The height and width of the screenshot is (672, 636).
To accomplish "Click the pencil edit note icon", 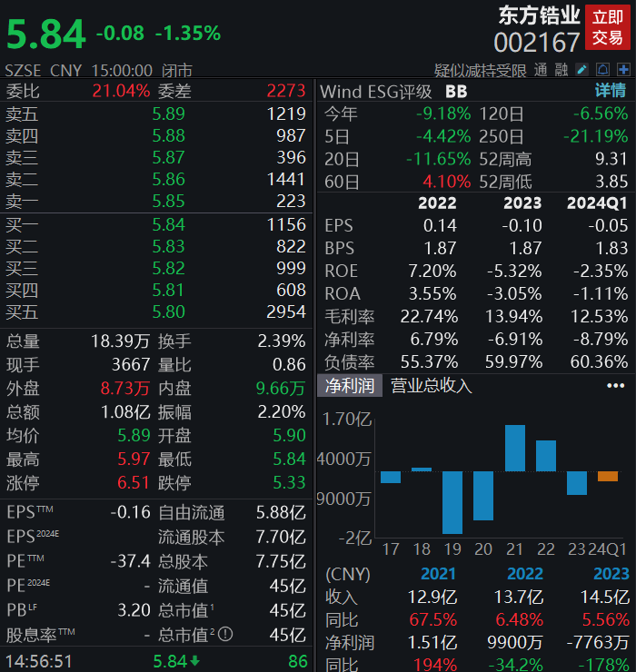I will [x=582, y=69].
